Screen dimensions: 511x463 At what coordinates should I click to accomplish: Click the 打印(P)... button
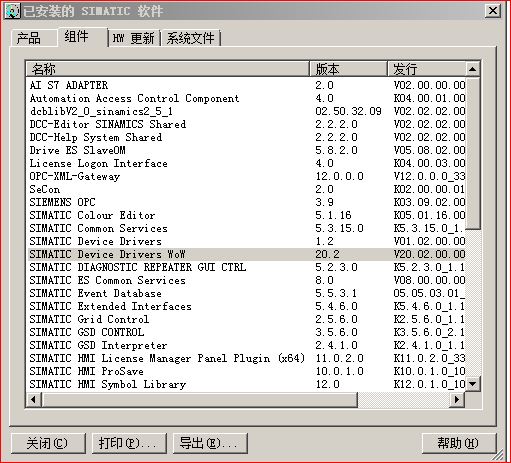(x=129, y=443)
